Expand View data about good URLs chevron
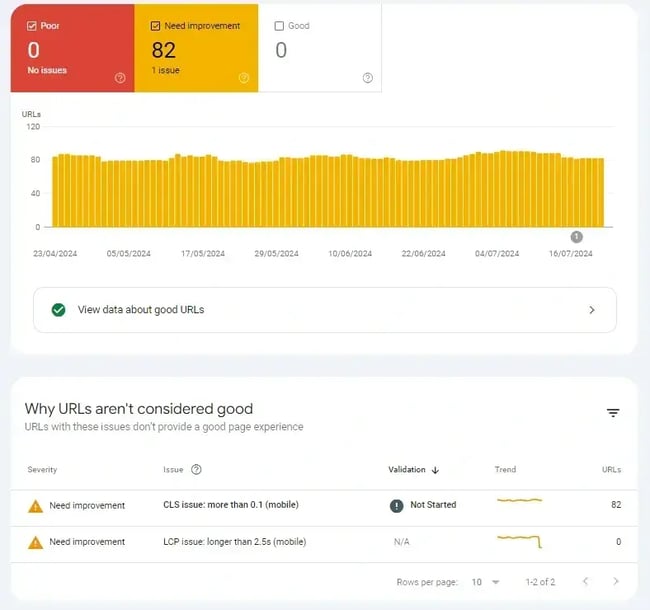The height and width of the screenshot is (610, 650). click(592, 310)
